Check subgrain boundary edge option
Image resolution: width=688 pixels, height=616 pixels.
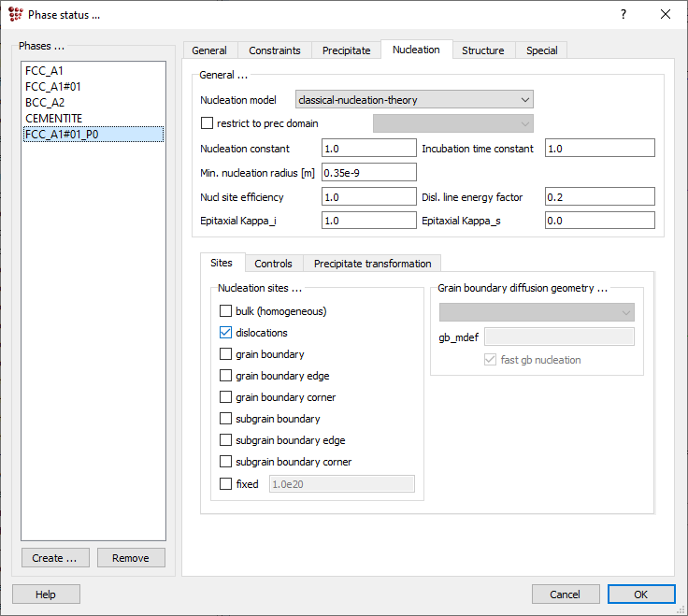(225, 440)
